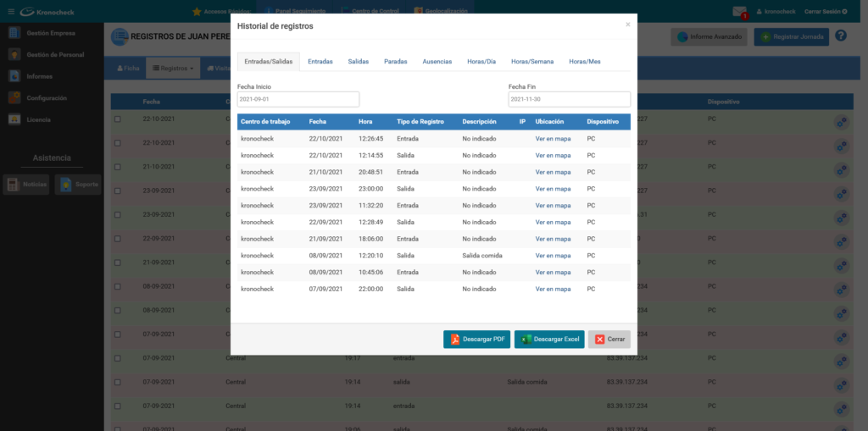Open Ver en mapa for 12:26:45 record
Image resolution: width=868 pixels, height=431 pixels.
point(553,139)
